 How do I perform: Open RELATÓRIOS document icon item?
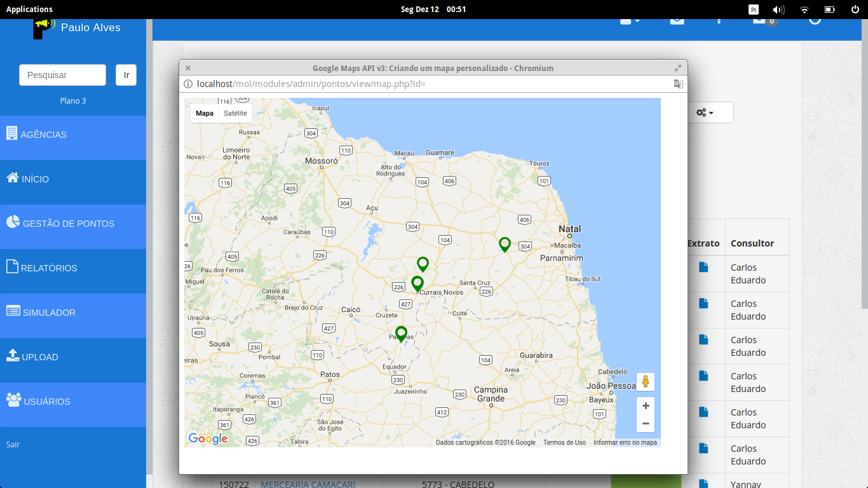12,266
